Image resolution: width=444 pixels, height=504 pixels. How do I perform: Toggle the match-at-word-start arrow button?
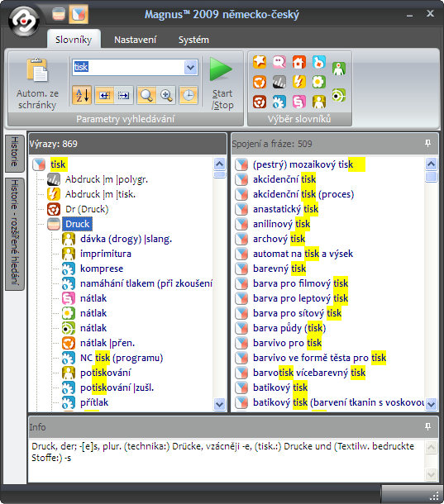click(x=104, y=95)
